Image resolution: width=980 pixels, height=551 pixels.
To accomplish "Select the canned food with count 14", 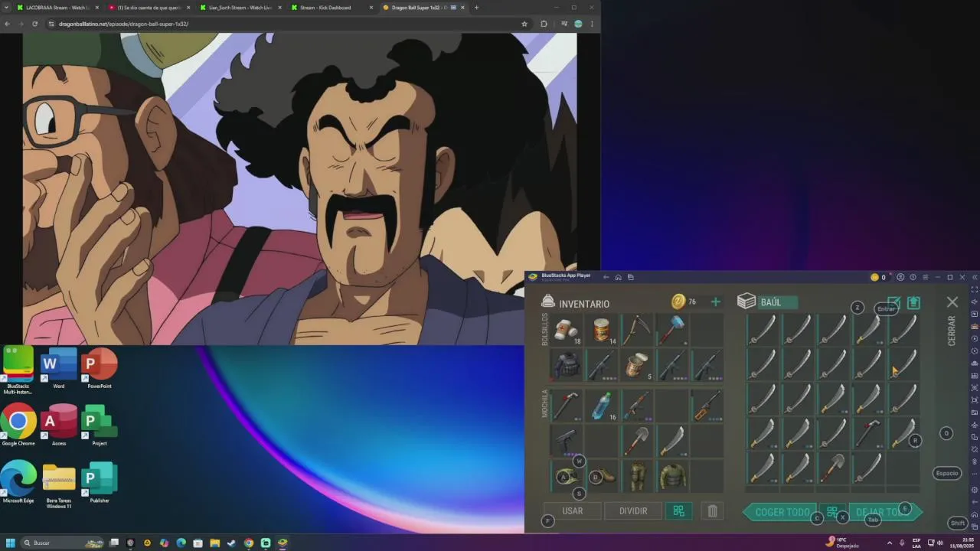I will point(602,330).
